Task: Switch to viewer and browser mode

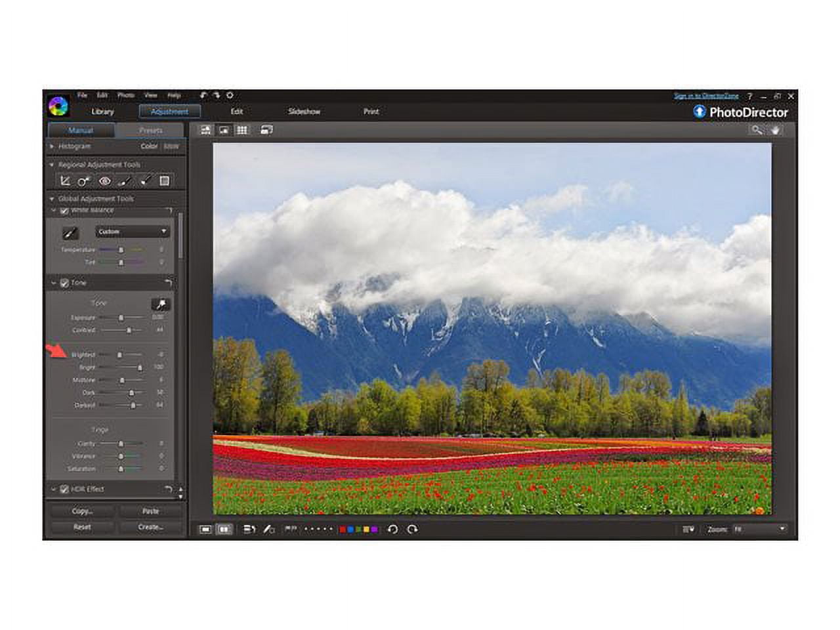Action: point(206,130)
